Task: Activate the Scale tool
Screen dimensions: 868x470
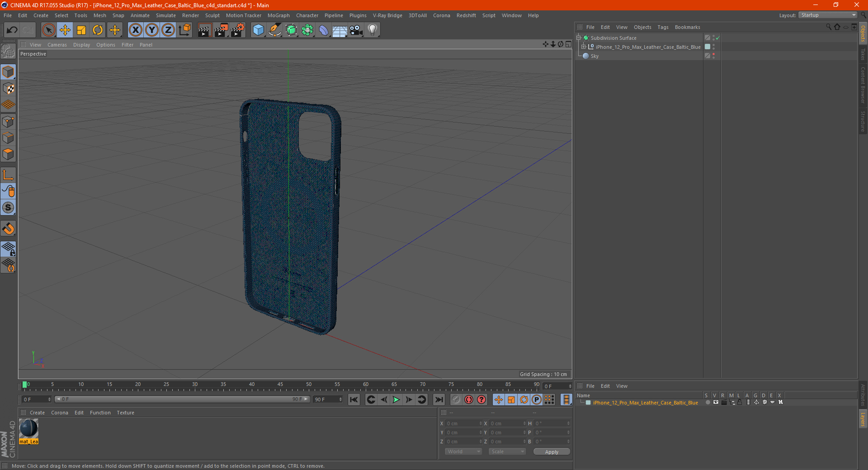Action: coord(81,30)
